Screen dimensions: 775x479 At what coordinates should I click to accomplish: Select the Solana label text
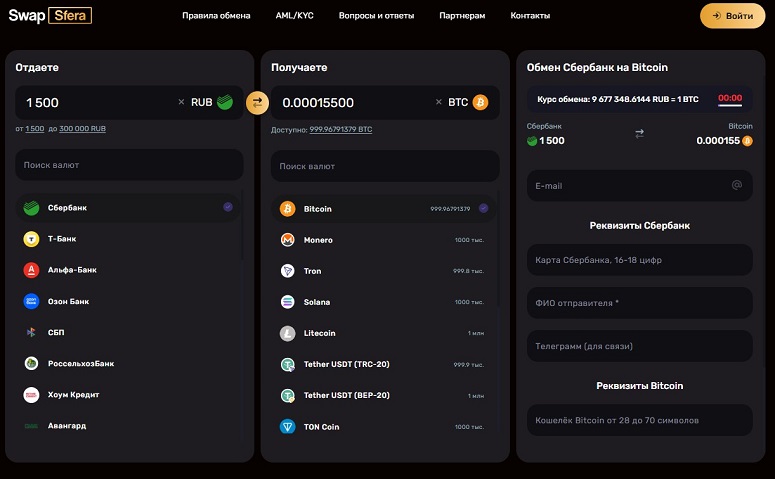pyautogui.click(x=317, y=302)
